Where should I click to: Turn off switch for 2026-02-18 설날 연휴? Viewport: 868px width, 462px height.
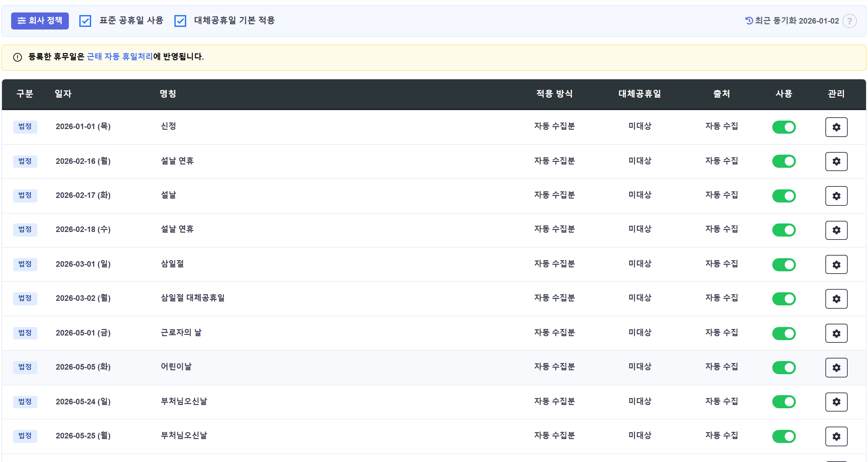784,230
